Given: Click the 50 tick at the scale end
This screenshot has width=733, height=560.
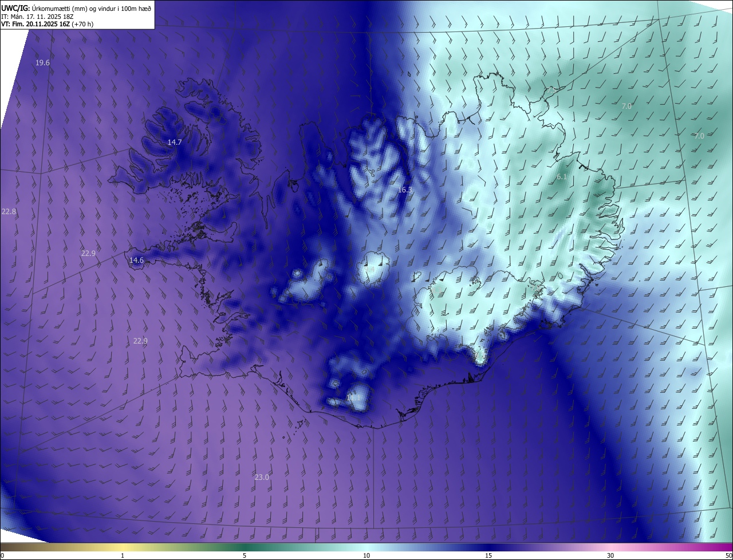Looking at the screenshot, I should pos(728,555).
